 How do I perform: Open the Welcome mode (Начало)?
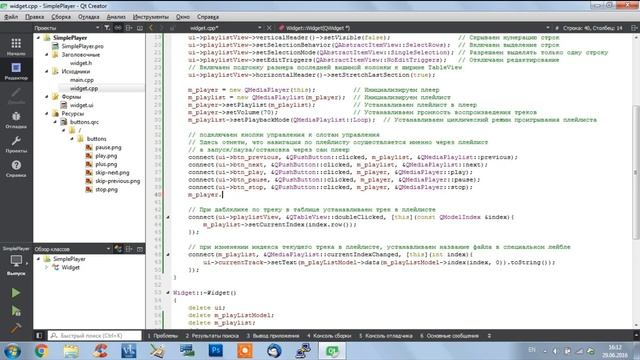click(16, 46)
